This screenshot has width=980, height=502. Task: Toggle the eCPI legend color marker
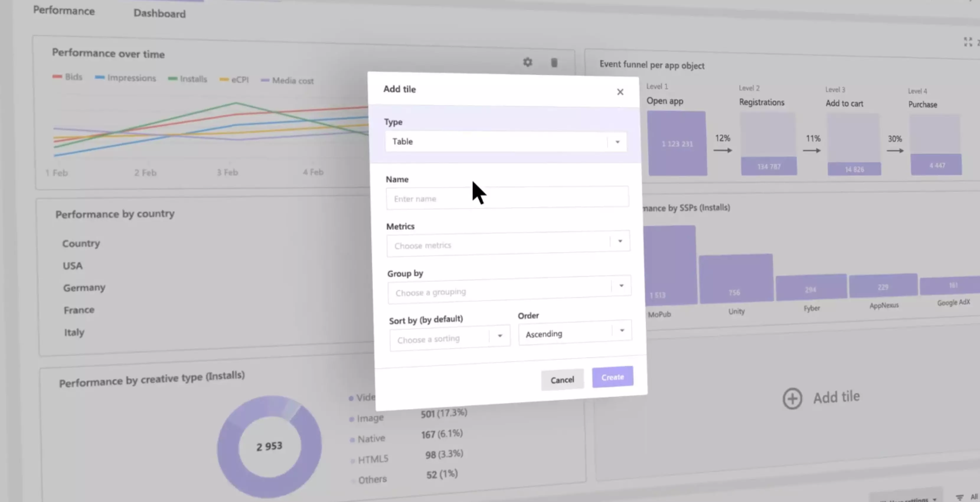224,79
